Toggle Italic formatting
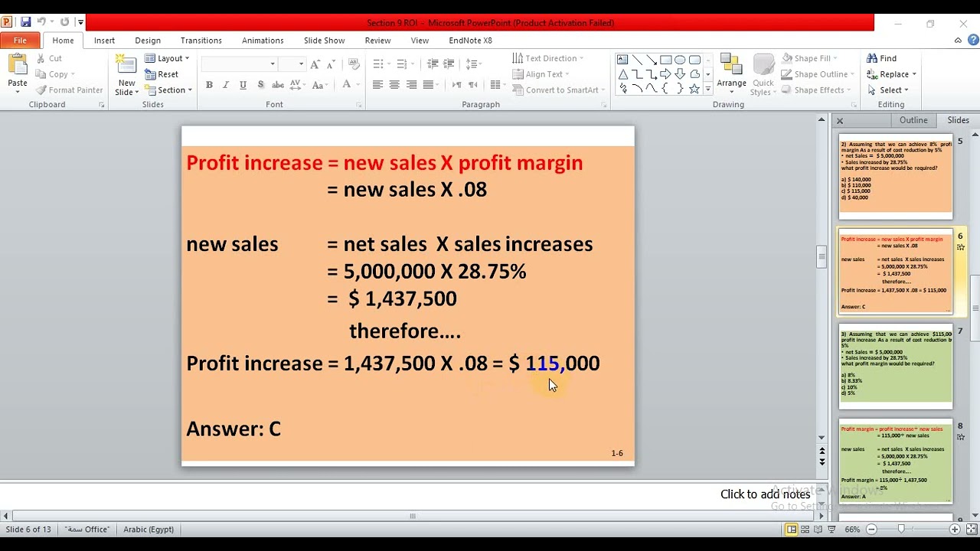This screenshot has width=980, height=551. (226, 85)
